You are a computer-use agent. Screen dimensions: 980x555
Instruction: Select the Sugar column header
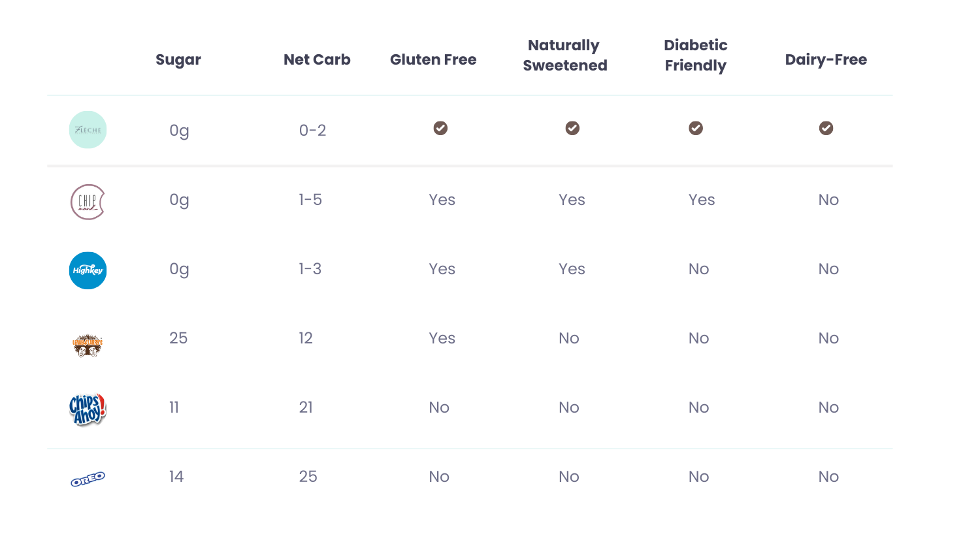tap(178, 59)
